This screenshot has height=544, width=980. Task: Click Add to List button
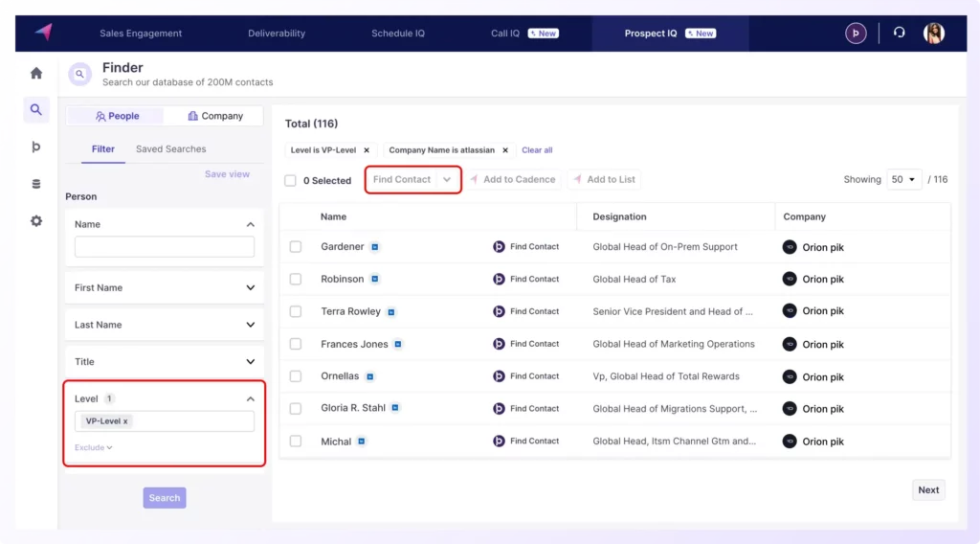pos(605,179)
